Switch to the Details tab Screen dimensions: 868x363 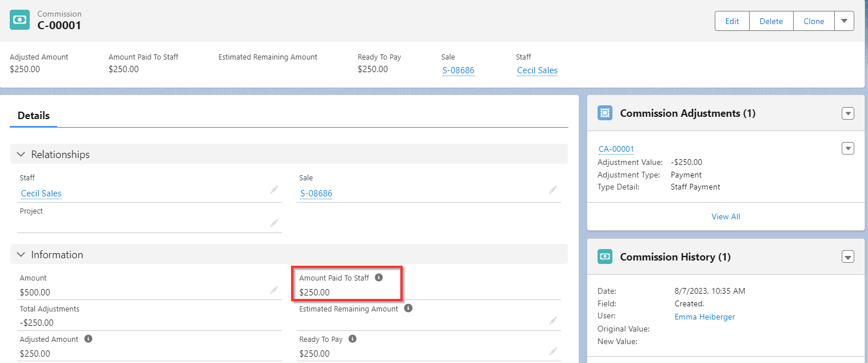point(33,115)
